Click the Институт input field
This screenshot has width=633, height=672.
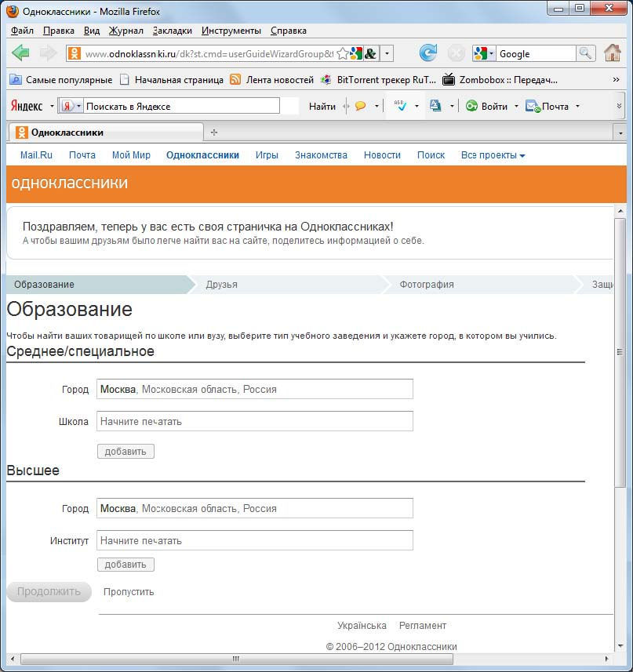(x=254, y=540)
